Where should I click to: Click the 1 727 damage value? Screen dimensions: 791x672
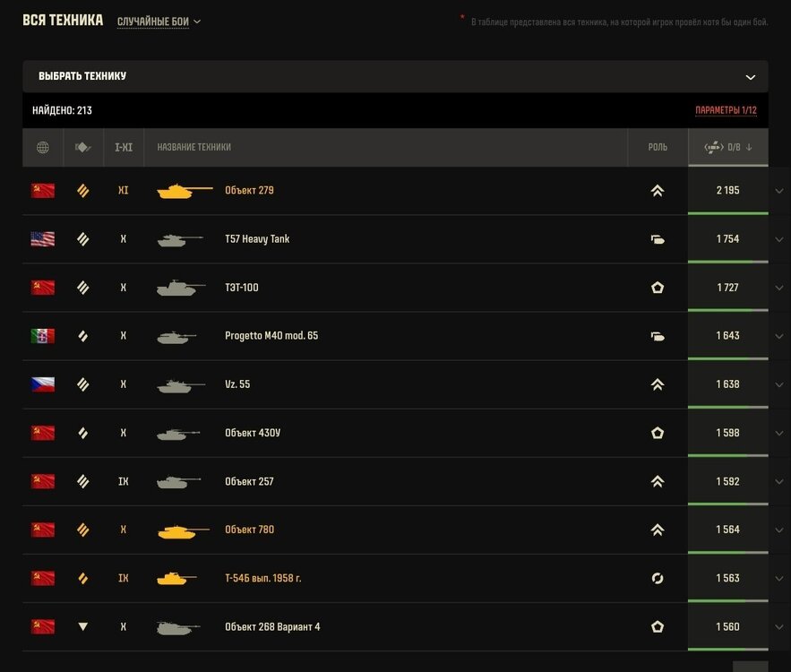728,288
